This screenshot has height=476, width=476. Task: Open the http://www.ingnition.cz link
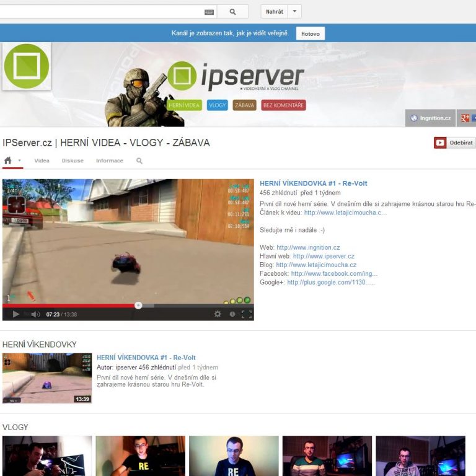308,247
